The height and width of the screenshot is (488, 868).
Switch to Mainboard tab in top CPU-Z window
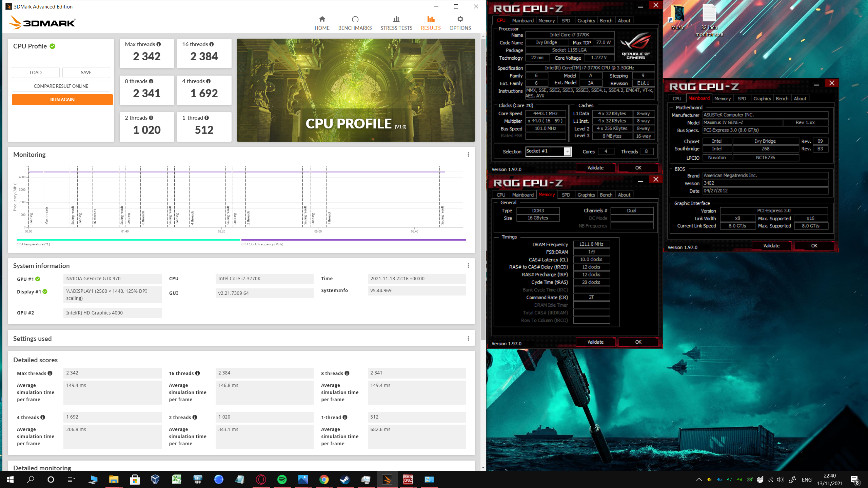click(522, 21)
